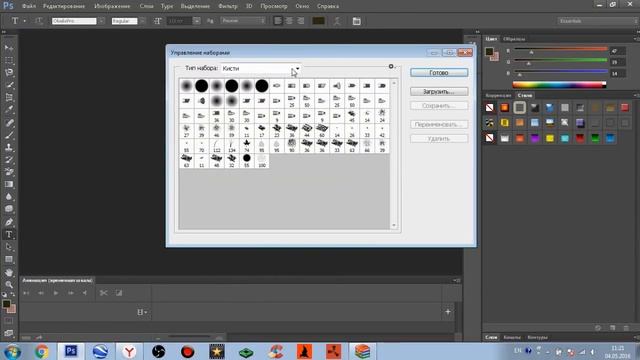Select the History Brush tool
Screen dimensions: 640x360
click(9, 160)
